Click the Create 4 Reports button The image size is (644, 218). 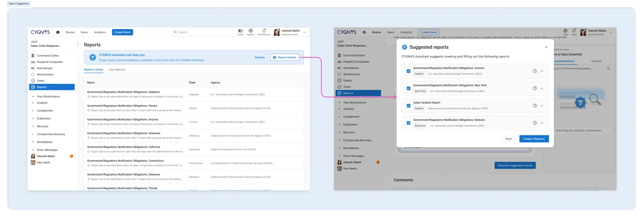(534, 139)
